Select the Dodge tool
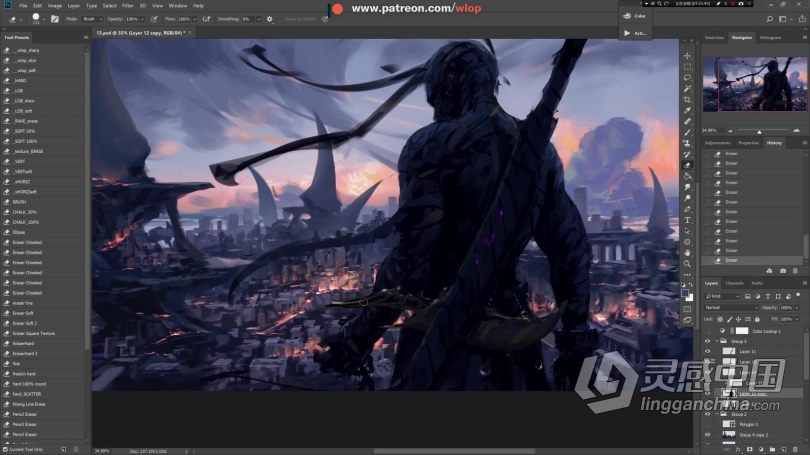Screen dimensions: 810x455 coord(687,198)
